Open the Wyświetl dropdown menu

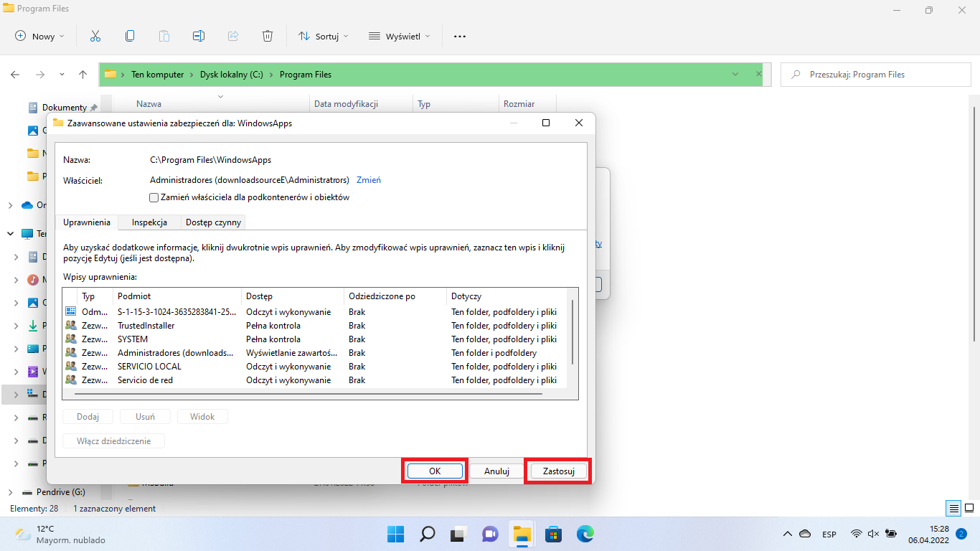[400, 36]
